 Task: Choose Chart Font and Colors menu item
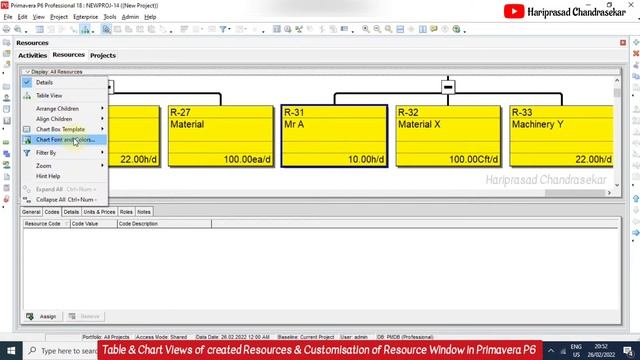tap(64, 140)
